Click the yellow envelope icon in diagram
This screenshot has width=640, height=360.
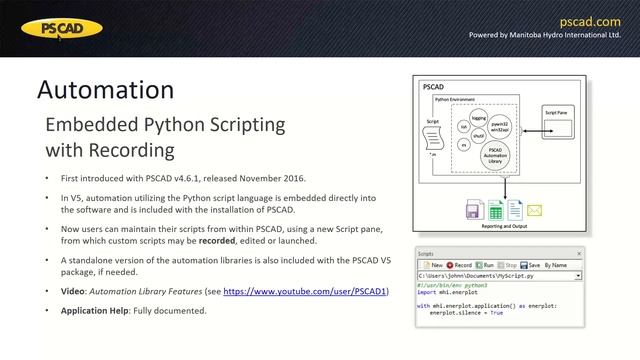(534, 211)
